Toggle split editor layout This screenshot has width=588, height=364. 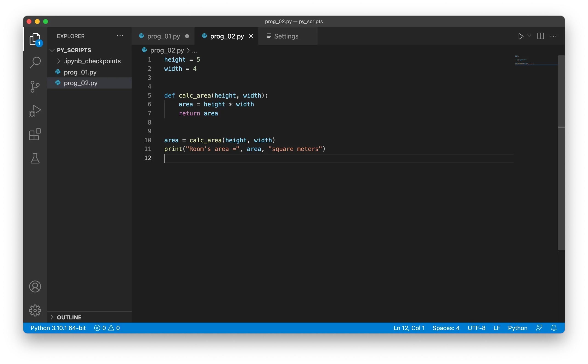tap(540, 36)
